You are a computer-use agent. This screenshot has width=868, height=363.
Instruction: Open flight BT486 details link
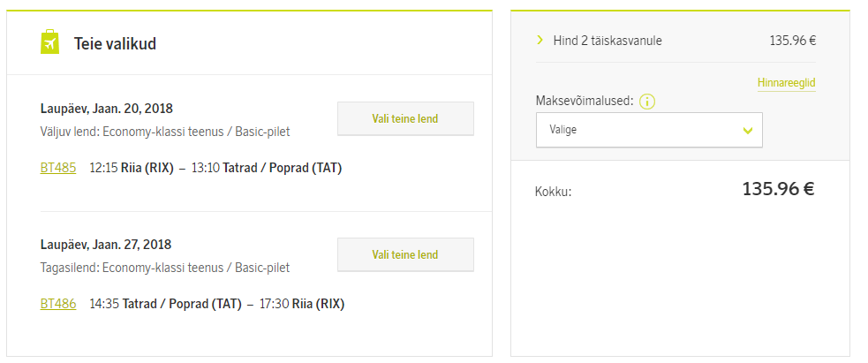click(x=58, y=304)
